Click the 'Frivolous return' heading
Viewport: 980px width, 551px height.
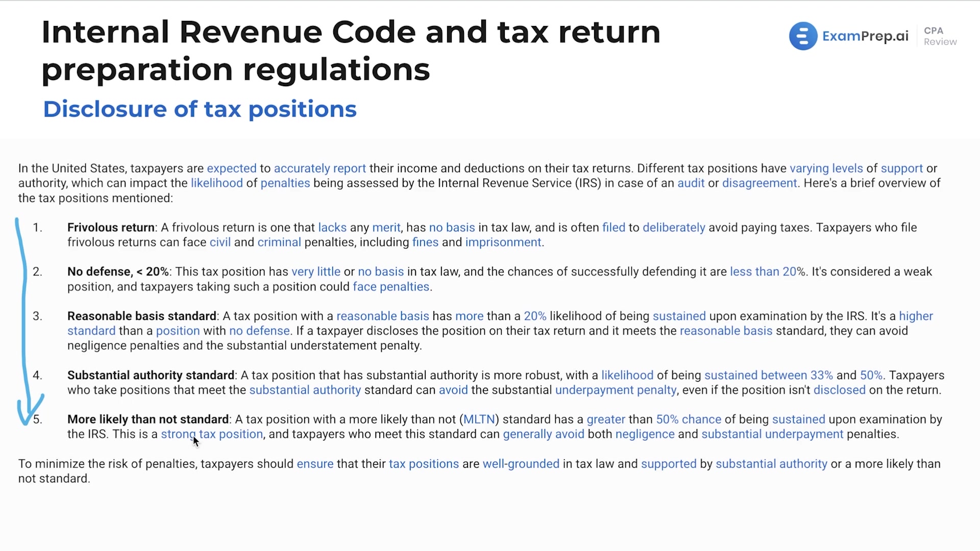(111, 228)
